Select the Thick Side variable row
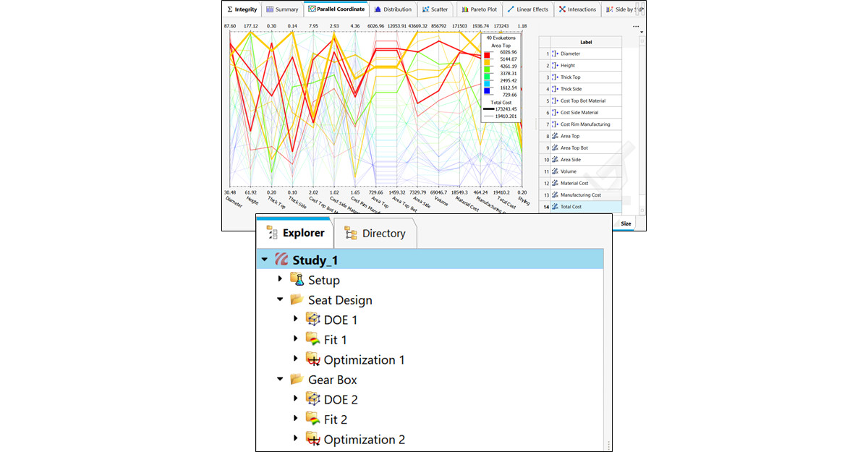Screen dimensions: 868x452 tap(581, 89)
